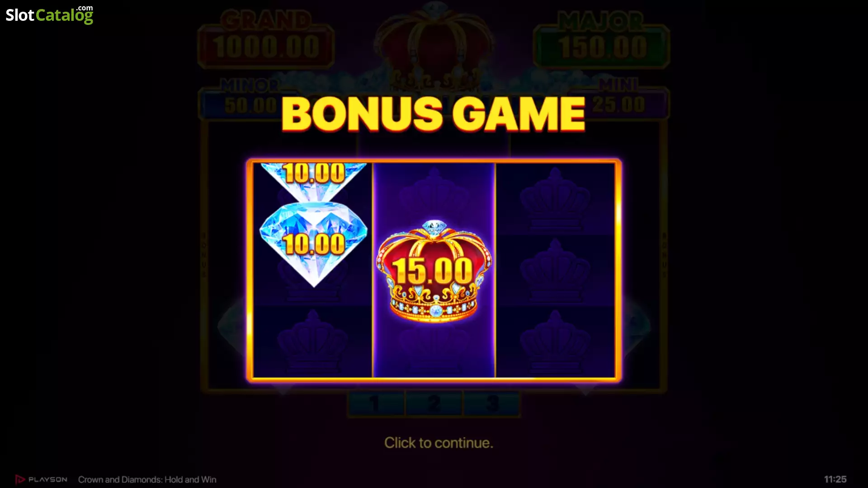Click the red crown showing 15.00
This screenshot has height=488, width=868.
pyautogui.click(x=434, y=271)
